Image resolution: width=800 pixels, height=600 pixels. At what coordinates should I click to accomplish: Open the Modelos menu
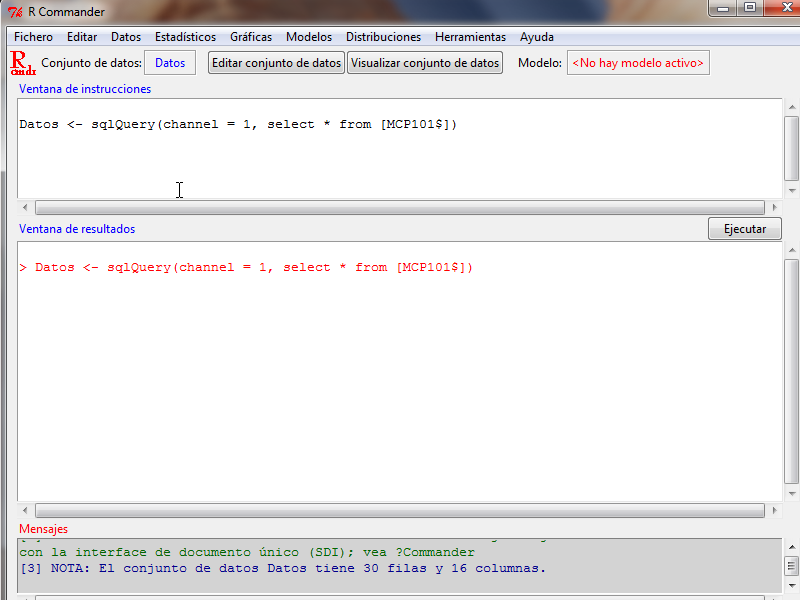point(309,37)
